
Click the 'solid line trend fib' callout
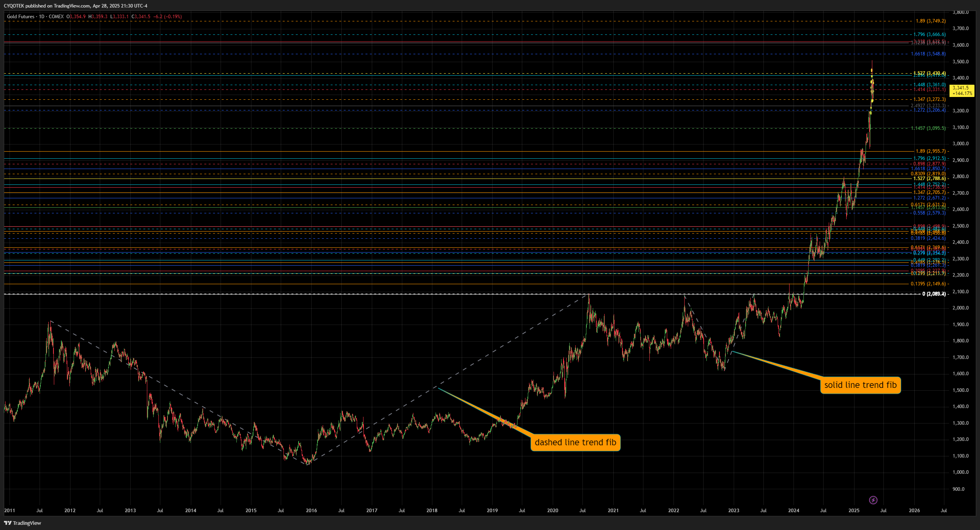(860, 385)
